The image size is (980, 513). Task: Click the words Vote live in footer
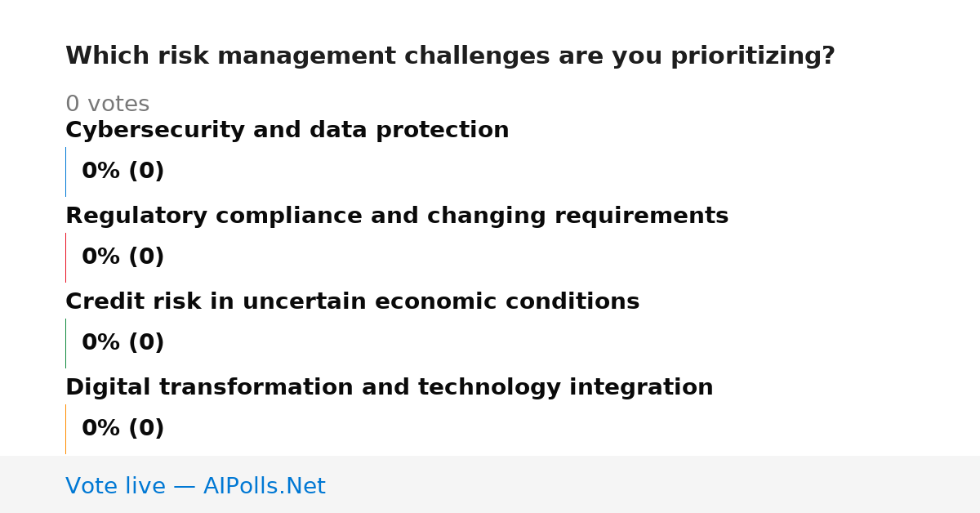[x=115, y=486]
